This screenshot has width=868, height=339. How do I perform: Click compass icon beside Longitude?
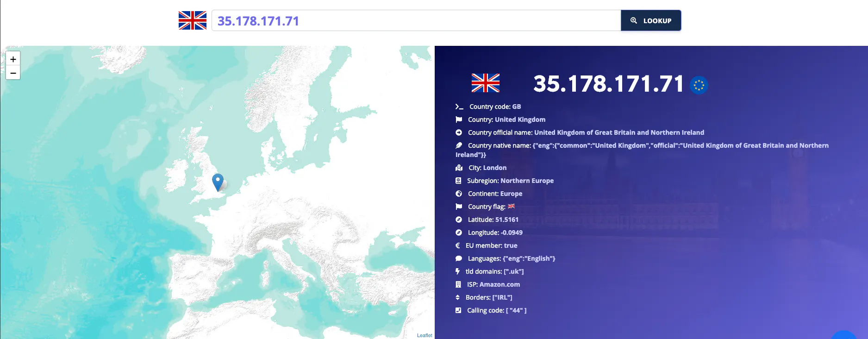459,232
